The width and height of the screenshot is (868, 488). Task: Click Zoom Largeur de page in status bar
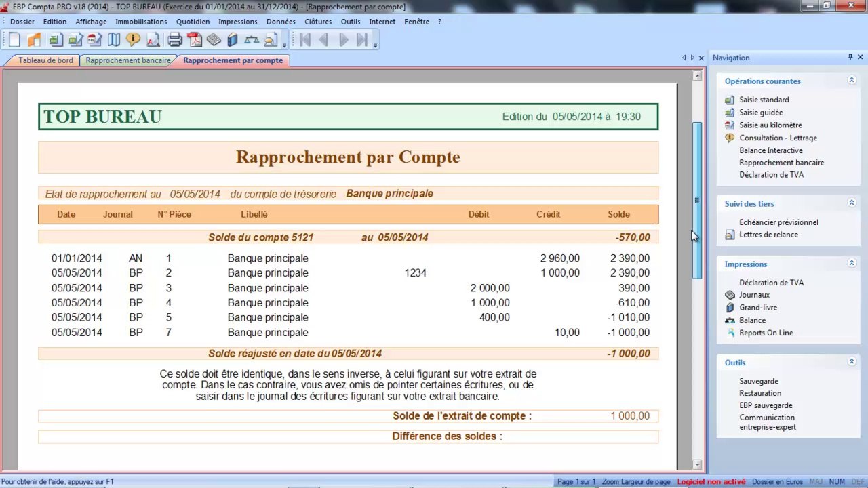(x=636, y=482)
